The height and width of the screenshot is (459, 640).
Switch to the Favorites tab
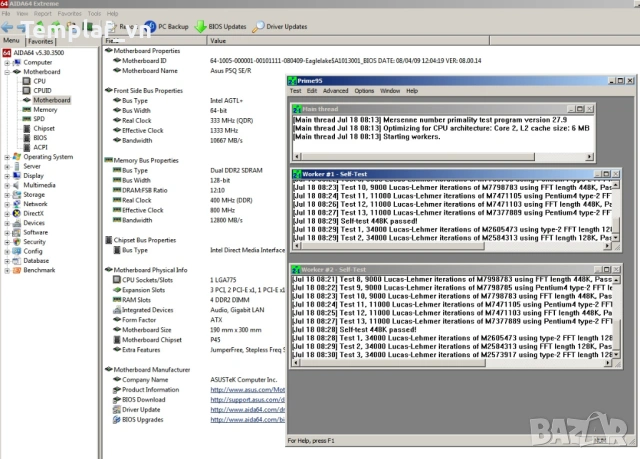coord(41,41)
